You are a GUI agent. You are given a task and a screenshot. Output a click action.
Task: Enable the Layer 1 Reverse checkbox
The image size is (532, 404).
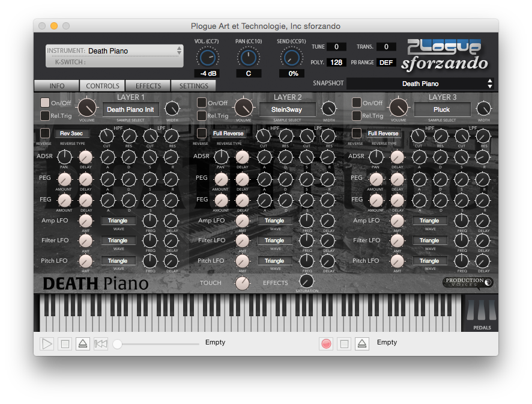click(x=45, y=133)
